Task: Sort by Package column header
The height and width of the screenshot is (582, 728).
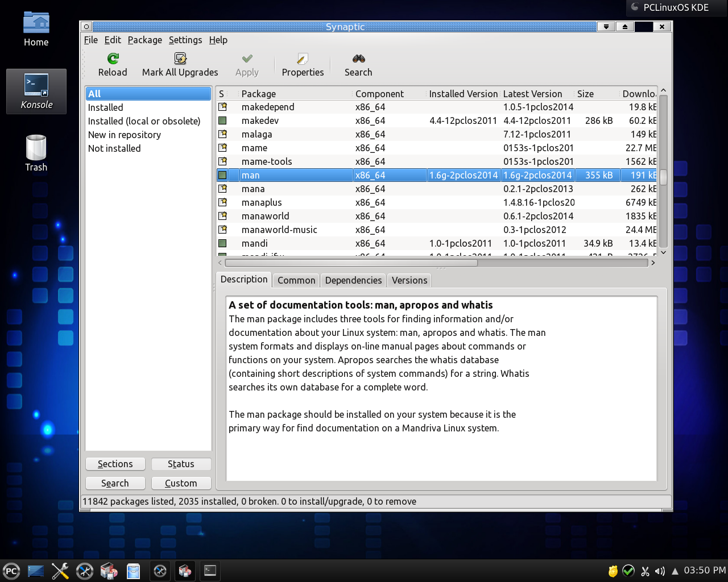Action: (296, 94)
